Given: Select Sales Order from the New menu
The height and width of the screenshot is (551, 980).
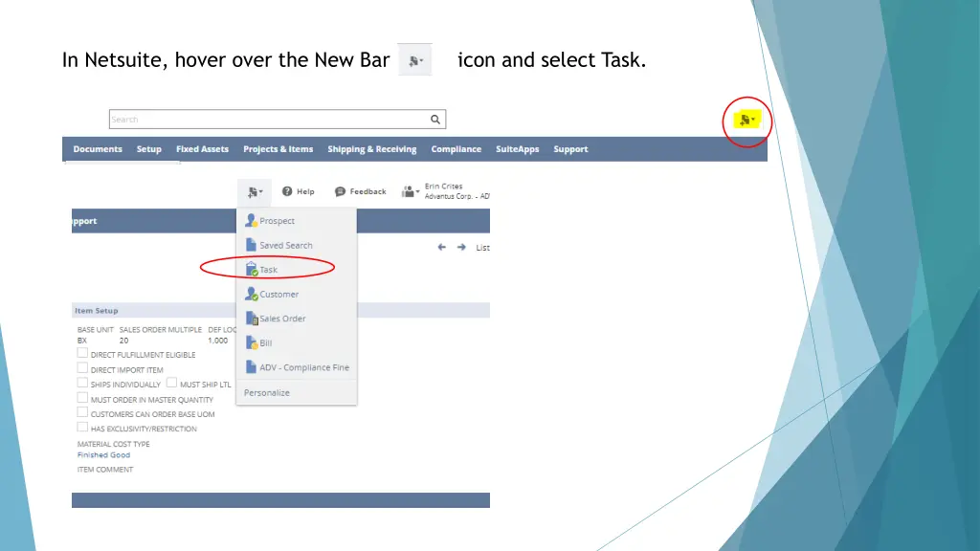Looking at the screenshot, I should [282, 319].
